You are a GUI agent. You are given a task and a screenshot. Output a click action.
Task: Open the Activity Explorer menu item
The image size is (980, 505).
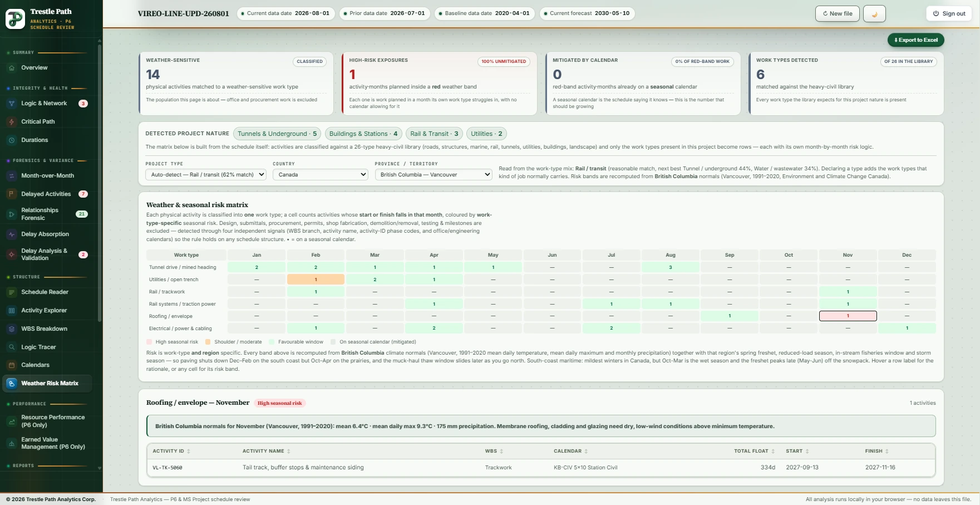44,311
